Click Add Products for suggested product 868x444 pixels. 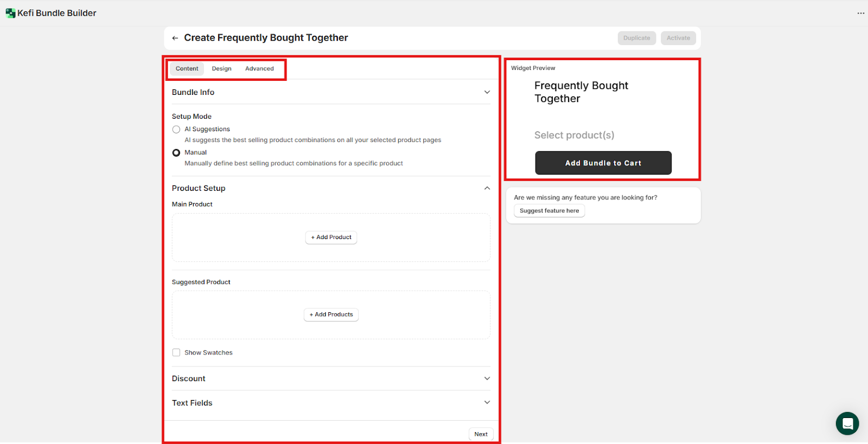(x=331, y=315)
